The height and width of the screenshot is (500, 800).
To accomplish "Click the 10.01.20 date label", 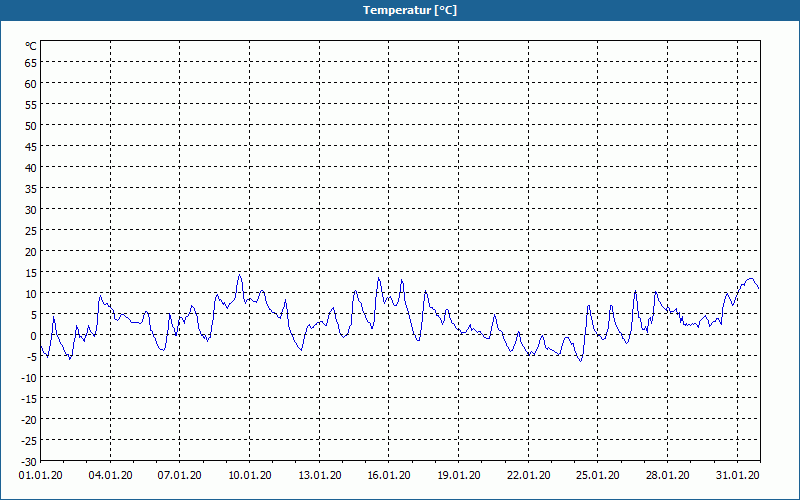I will 249,475.
